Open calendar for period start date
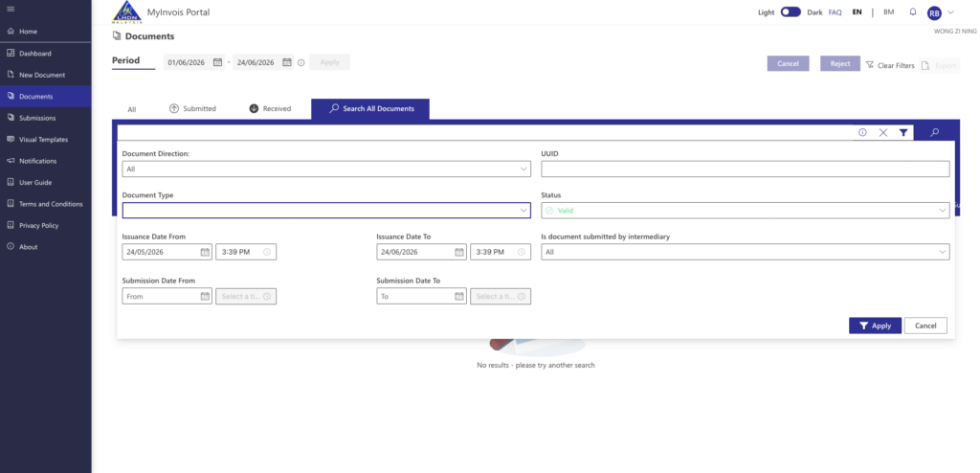 pos(217,62)
